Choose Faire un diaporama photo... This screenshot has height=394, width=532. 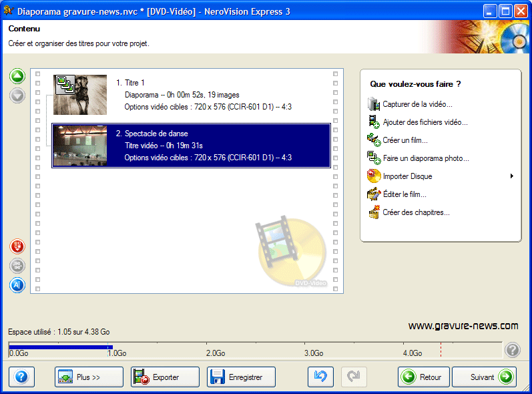[x=426, y=158]
